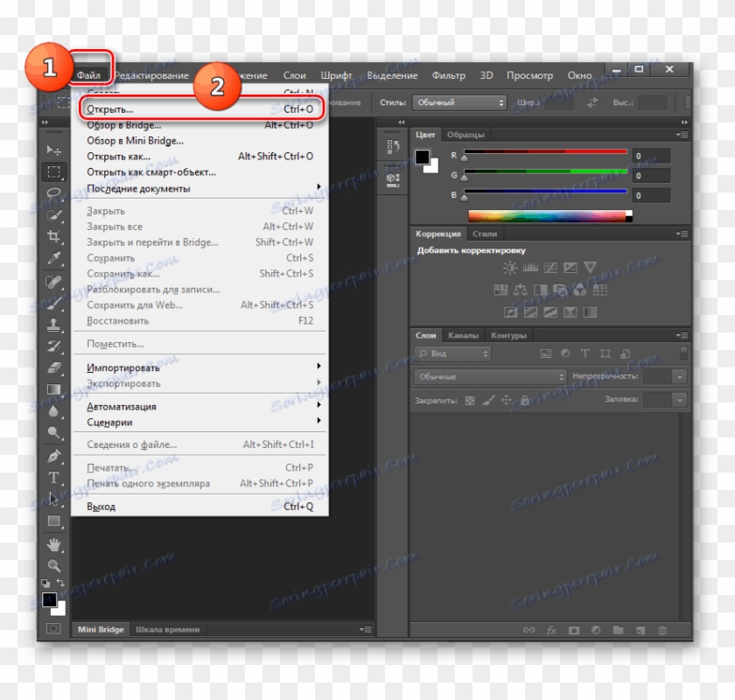Toggle lock transparent pixels

[470, 401]
